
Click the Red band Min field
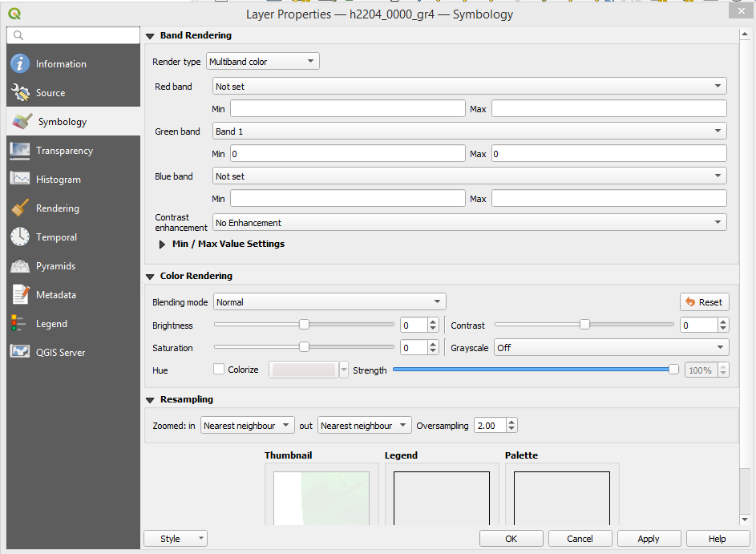click(348, 108)
